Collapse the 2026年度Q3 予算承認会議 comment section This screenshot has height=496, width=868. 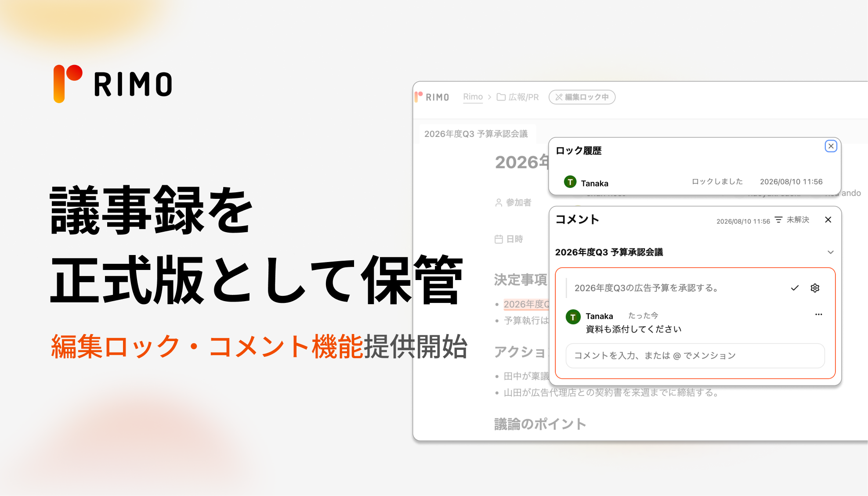pyautogui.click(x=830, y=252)
